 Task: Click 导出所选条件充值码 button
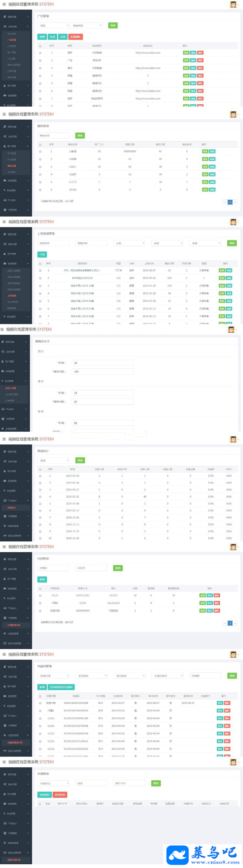pyautogui.click(x=61, y=687)
